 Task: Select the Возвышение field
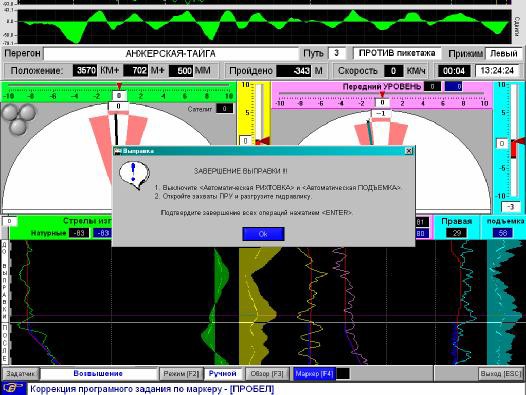point(98,374)
